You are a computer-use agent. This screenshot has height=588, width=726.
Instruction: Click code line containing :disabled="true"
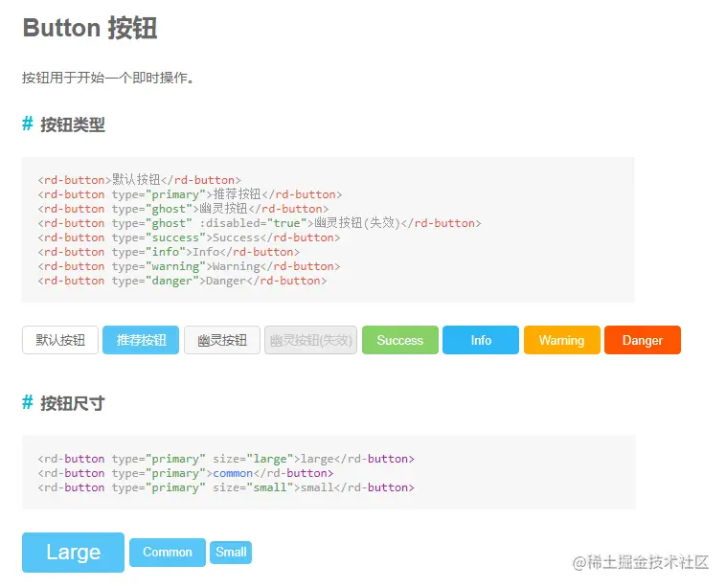260,223
